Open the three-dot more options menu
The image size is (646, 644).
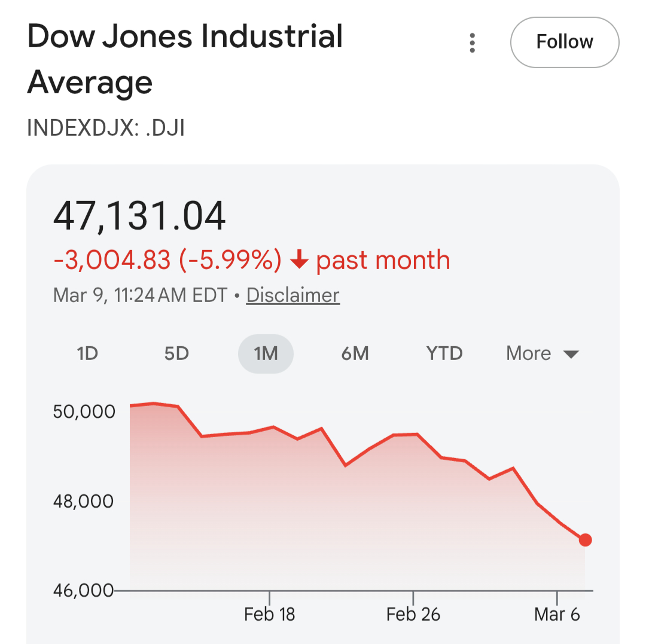tap(473, 43)
